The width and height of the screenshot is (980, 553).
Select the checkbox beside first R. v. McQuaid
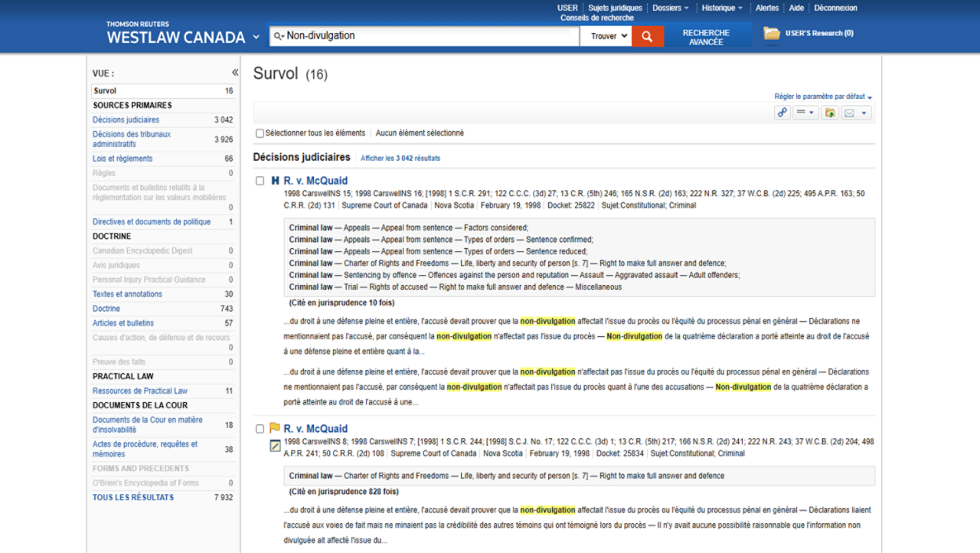click(x=260, y=181)
